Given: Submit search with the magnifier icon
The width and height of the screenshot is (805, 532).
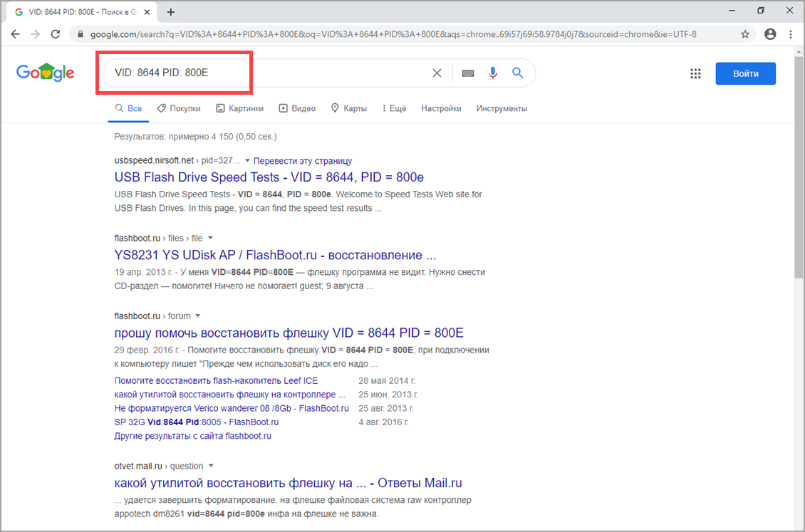Looking at the screenshot, I should click(517, 73).
